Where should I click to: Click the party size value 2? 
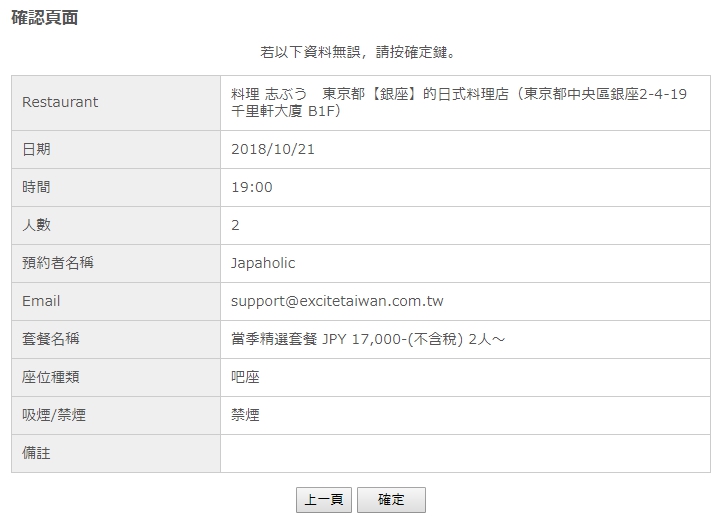[x=235, y=225]
